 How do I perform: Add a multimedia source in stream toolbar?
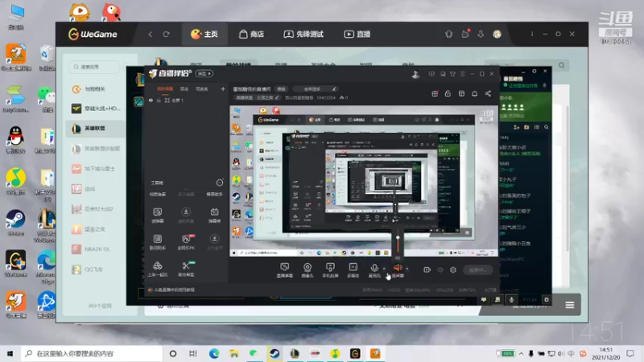pyautogui.click(x=353, y=268)
